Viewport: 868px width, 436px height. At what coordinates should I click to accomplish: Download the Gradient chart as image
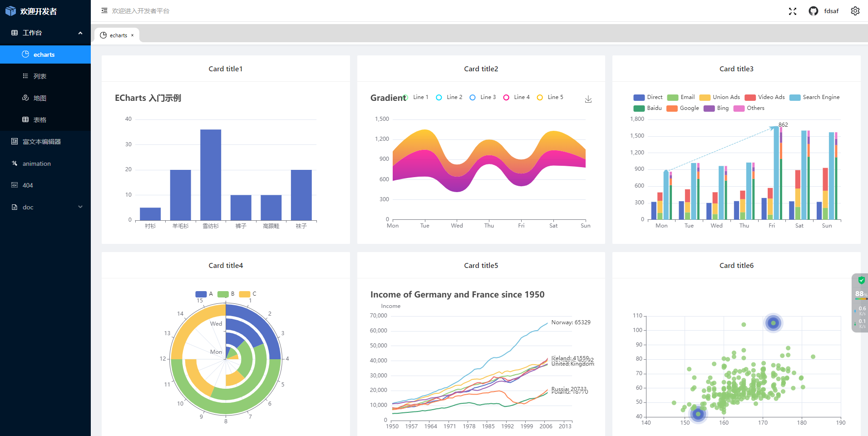(588, 99)
